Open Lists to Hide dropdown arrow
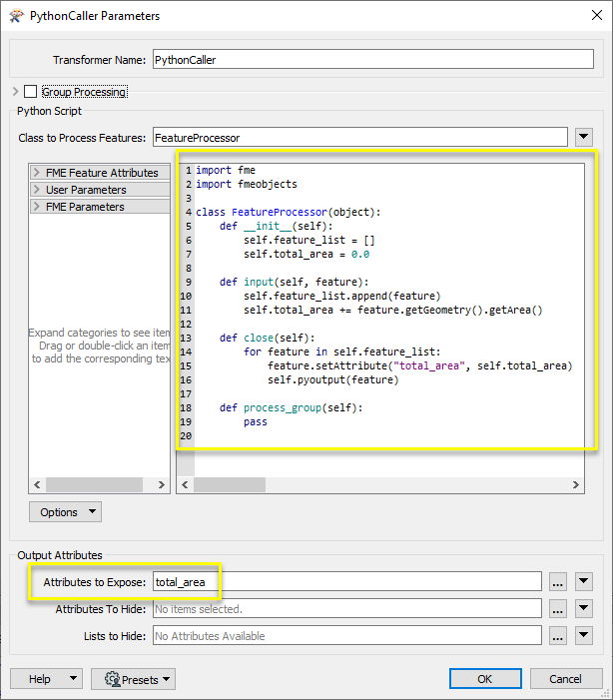613x700 pixels. 584,635
